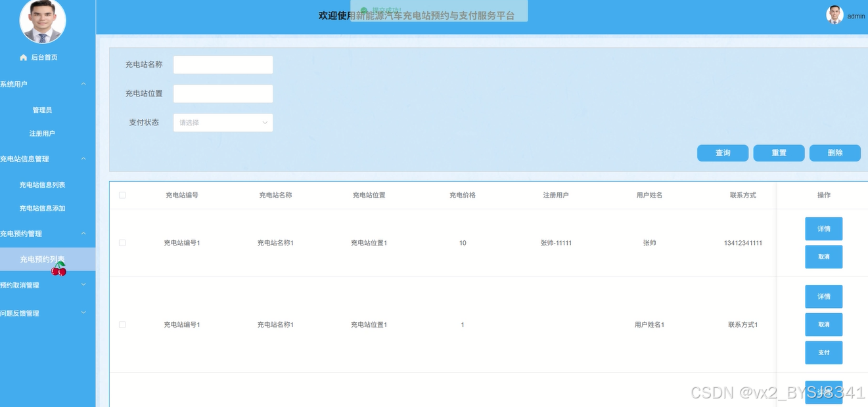Check the first row checkbox for 张帅
Viewport: 868px width, 407px height.
coord(122,243)
